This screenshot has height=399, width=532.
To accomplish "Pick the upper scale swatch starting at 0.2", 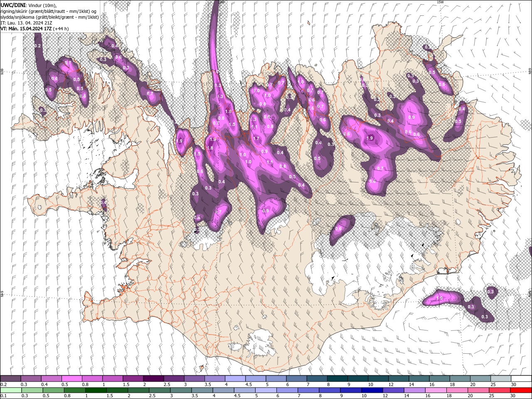I will [x=10, y=379].
